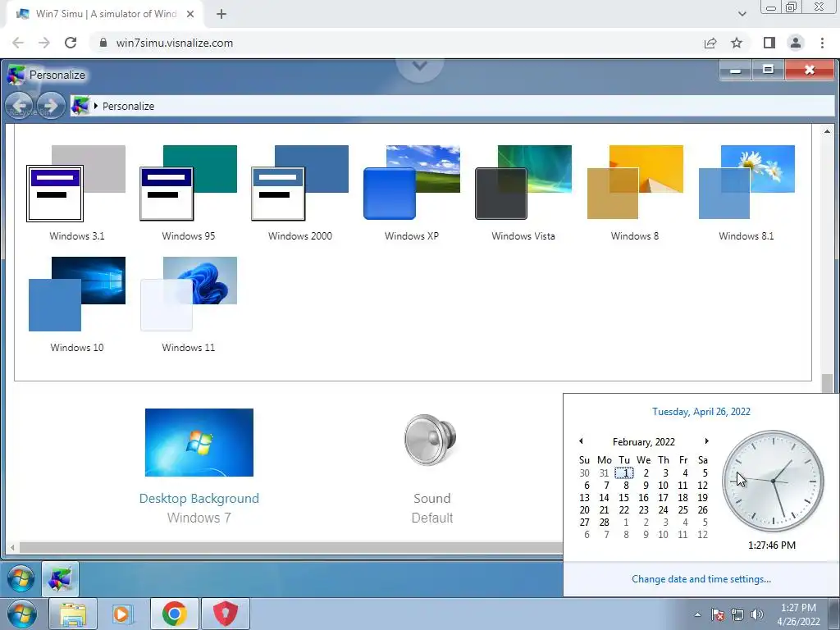This screenshot has height=630, width=840.
Task: Open the Chrome profile avatar
Action: [796, 43]
